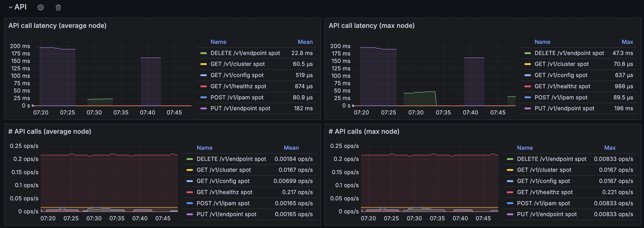Toggle GET /v1/healthz spot series in max calls legend
This screenshot has width=644, height=228.
click(x=545, y=192)
